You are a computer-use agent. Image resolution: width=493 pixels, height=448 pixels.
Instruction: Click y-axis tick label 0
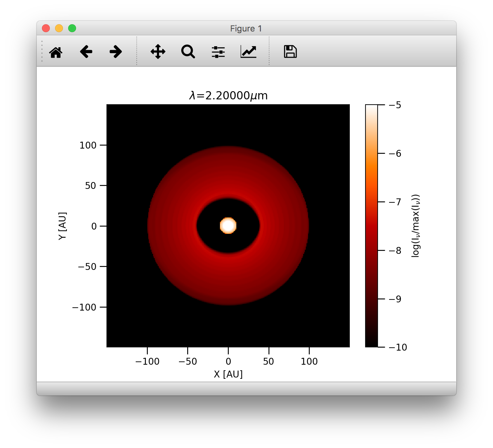(x=94, y=226)
